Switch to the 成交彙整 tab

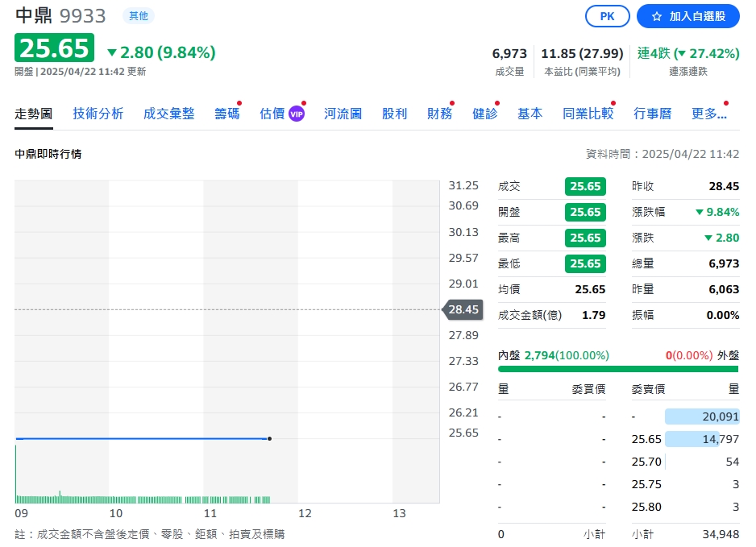point(169,114)
